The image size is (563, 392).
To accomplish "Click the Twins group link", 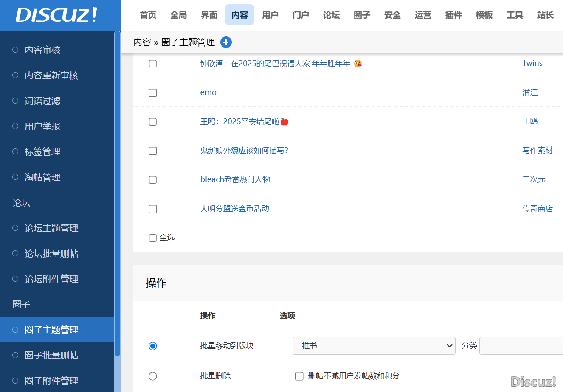I will [x=532, y=63].
